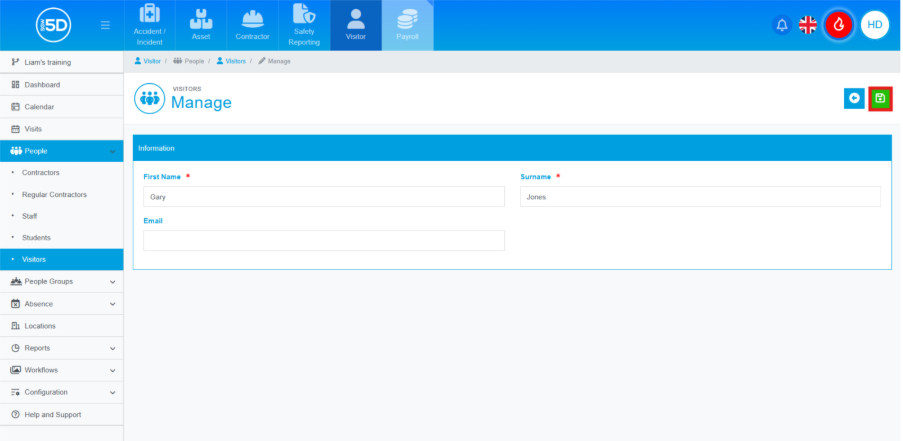
Task: Click the Email input field
Action: pos(323,241)
